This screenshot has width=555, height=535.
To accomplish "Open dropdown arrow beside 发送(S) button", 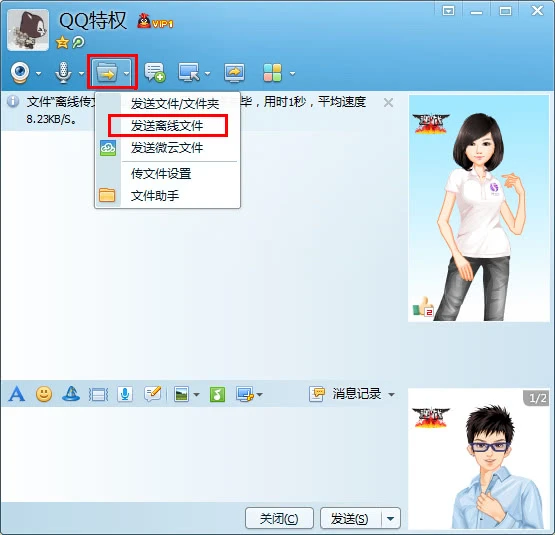I will 391,519.
